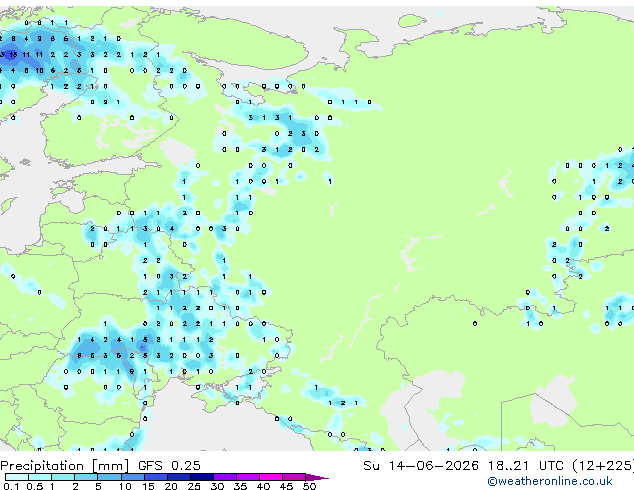Click the over-50 mm legend arrow tip
Image resolution: width=634 pixels, height=490 pixels.
pos(317,477)
